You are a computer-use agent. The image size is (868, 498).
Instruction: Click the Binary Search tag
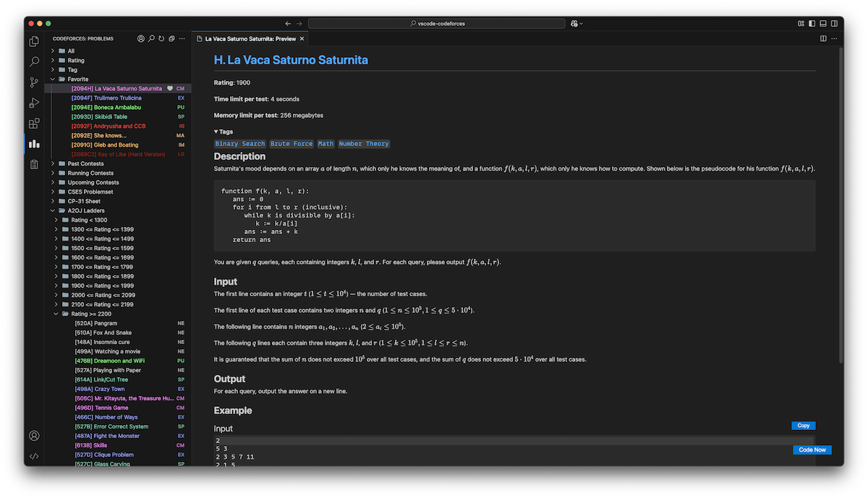coord(240,144)
